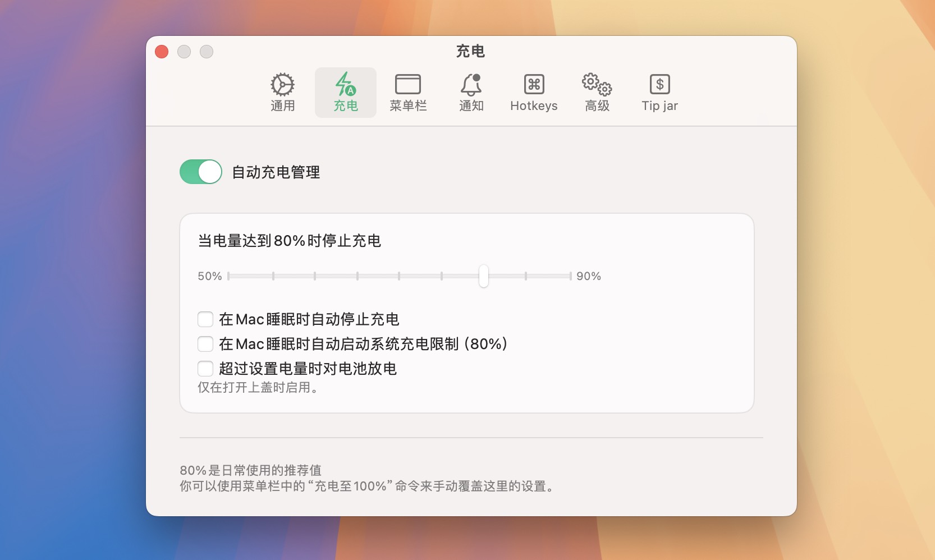Go to the Hotkeys tab
Screen dimensions: 935x560
[x=534, y=93]
